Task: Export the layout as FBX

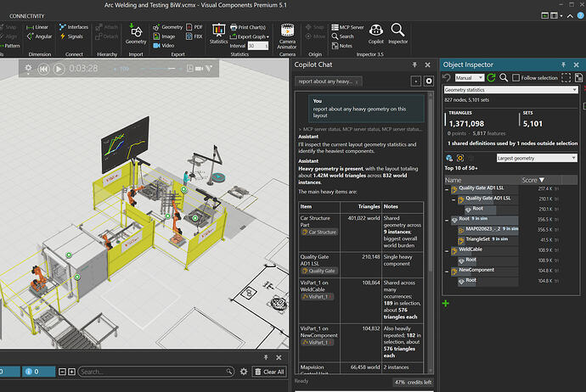Action: point(194,36)
